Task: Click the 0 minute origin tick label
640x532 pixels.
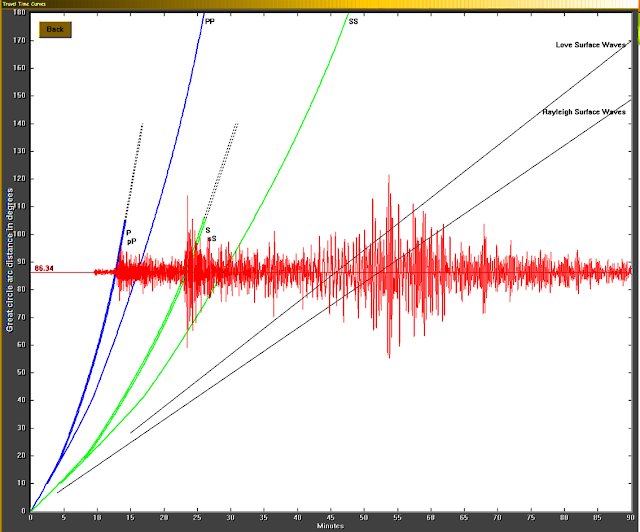Action: pos(31,518)
